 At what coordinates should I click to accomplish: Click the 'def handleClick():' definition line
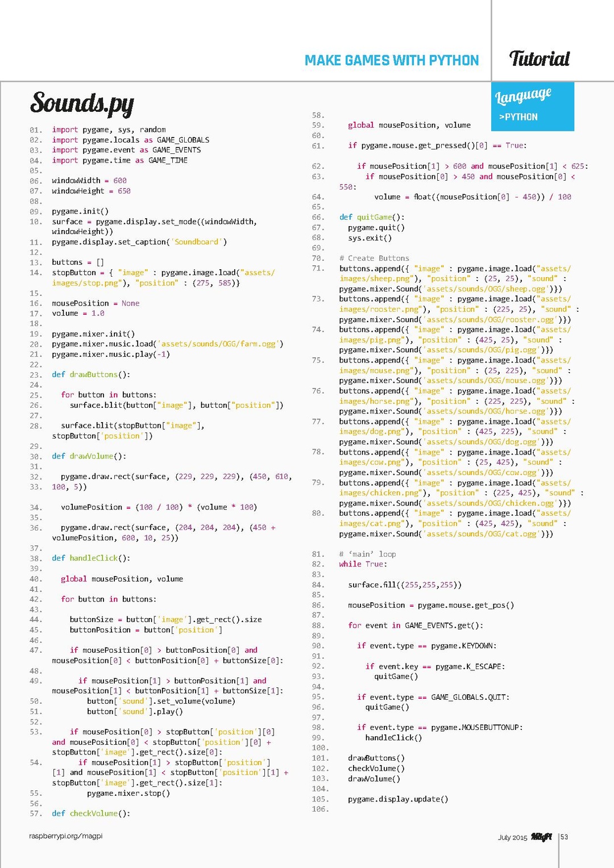tap(91, 558)
